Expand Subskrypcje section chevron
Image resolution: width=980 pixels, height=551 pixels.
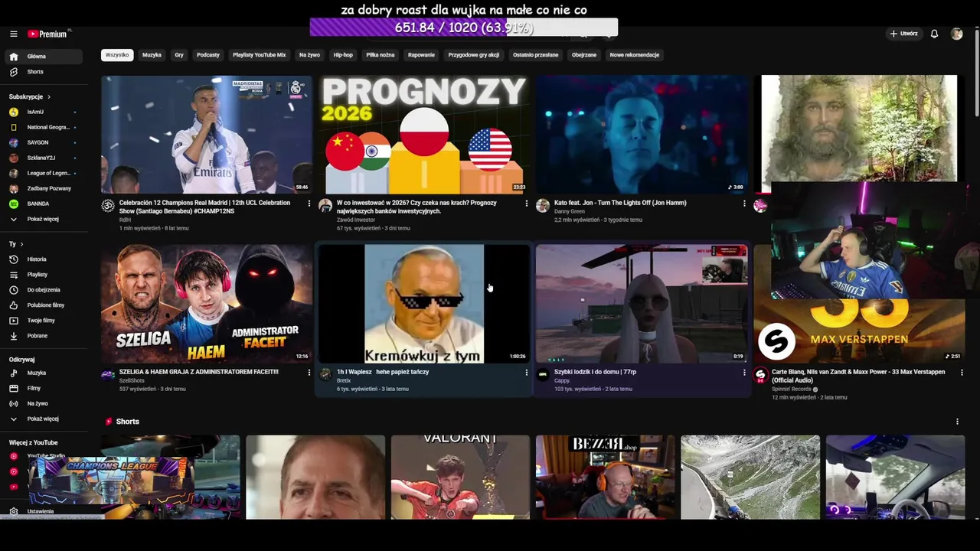tap(48, 97)
